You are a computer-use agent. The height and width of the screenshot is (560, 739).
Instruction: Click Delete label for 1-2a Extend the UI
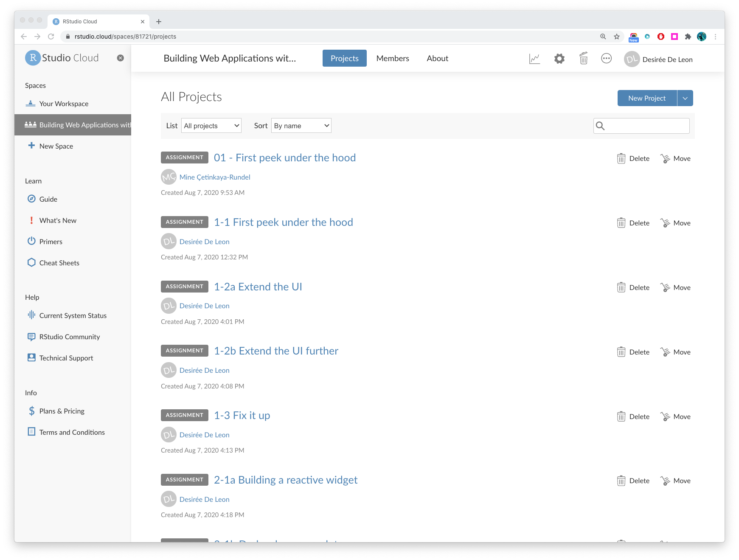pyautogui.click(x=639, y=288)
